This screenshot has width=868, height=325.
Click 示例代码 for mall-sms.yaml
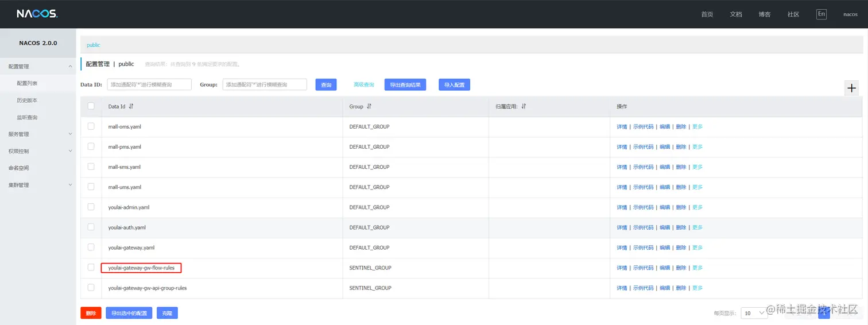point(643,167)
